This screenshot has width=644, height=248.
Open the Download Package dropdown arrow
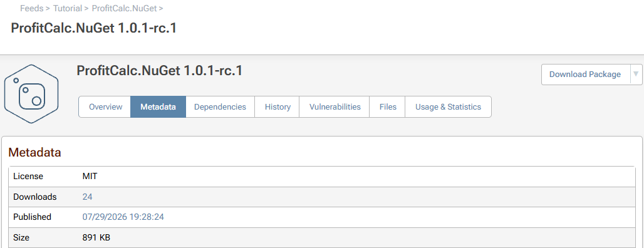click(636, 75)
